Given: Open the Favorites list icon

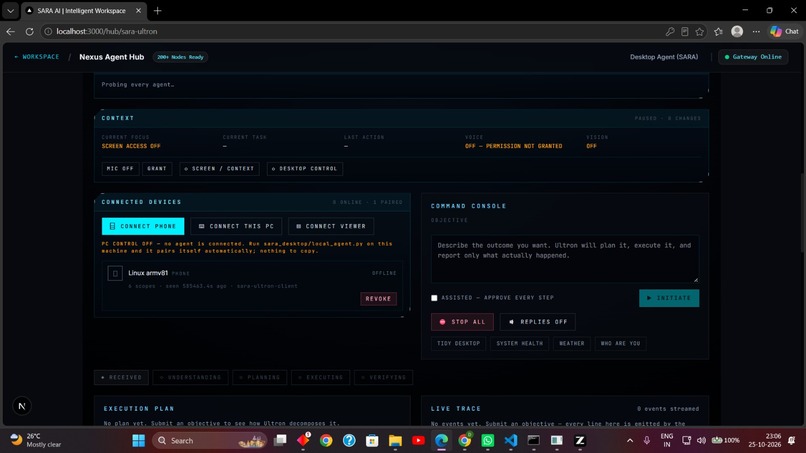Looking at the screenshot, I should 718,31.
